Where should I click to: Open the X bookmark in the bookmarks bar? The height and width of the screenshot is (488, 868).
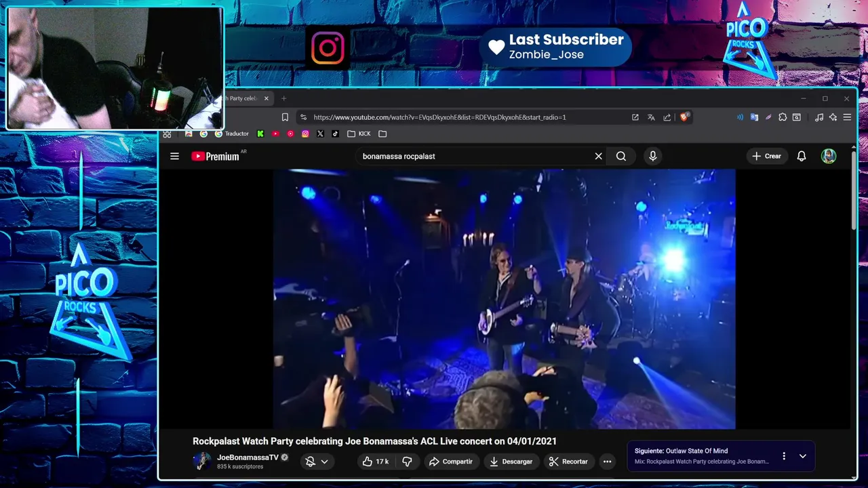click(320, 134)
